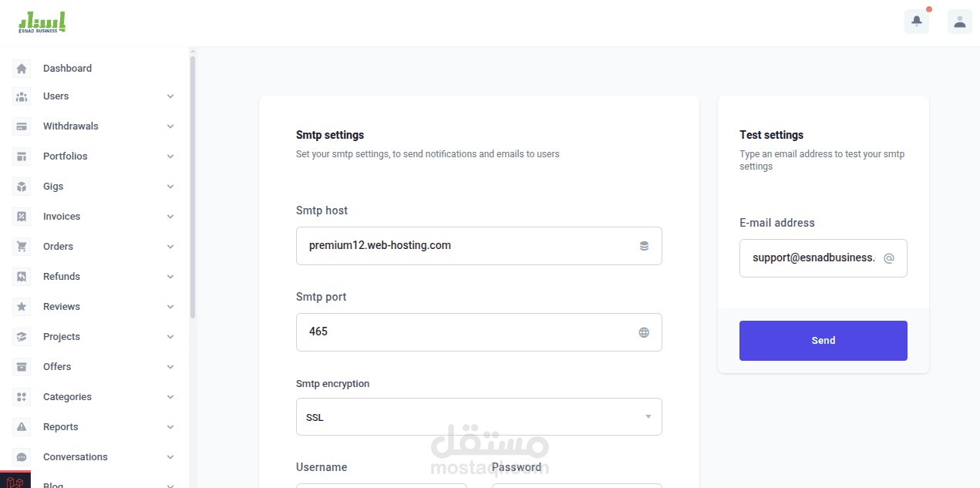Open the user profile avatar icon

pyautogui.click(x=960, y=22)
